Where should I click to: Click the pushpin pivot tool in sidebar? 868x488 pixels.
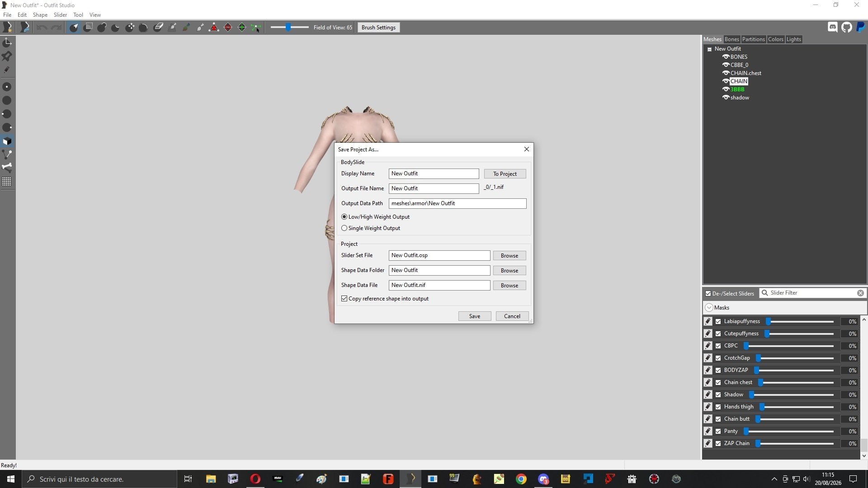[x=7, y=56]
